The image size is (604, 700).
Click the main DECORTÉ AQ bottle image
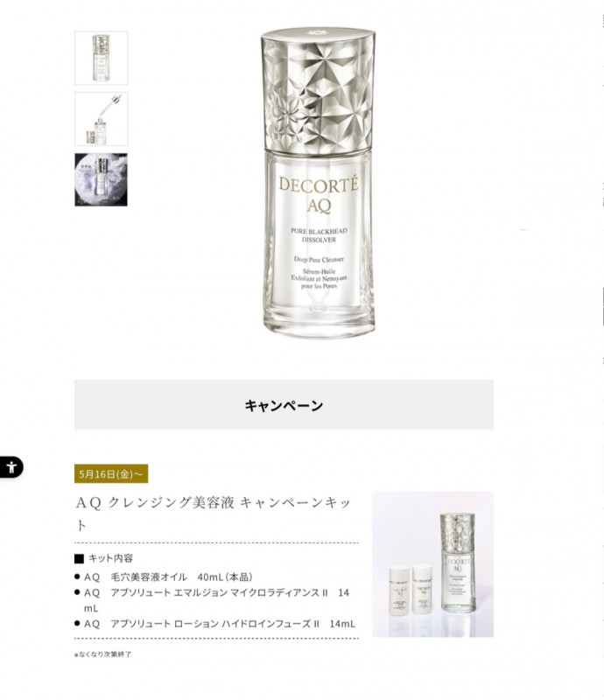[x=318, y=183]
